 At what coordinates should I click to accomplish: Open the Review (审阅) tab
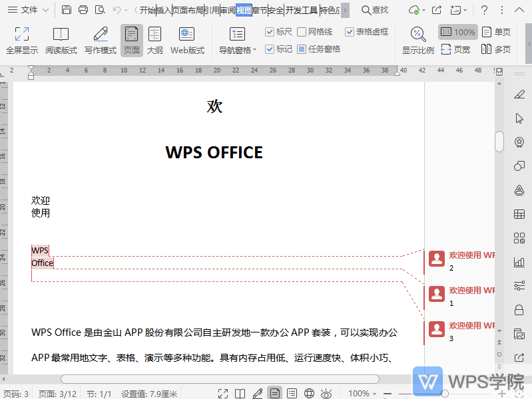coord(228,10)
